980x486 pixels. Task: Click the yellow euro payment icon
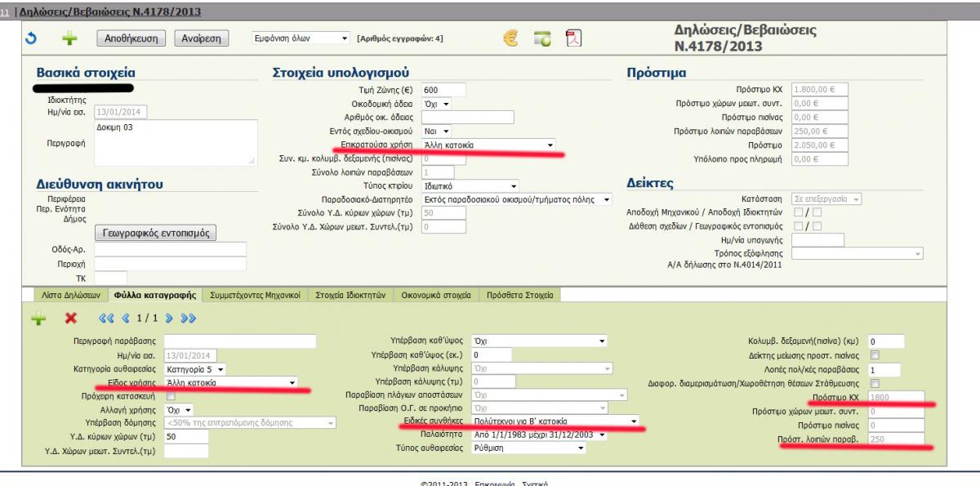(x=511, y=38)
